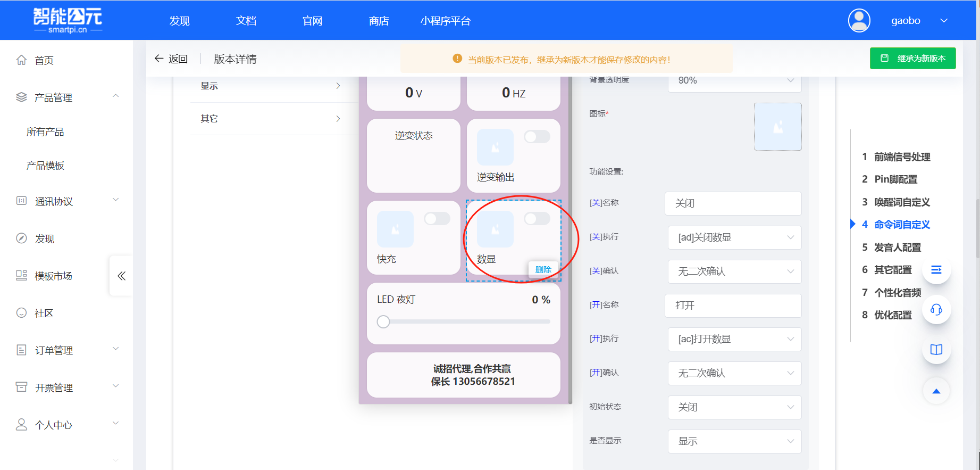Click the [开]名称 input field

click(733, 306)
